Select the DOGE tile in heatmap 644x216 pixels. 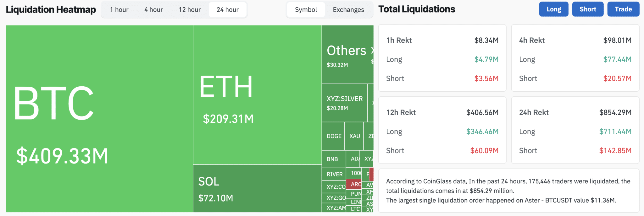click(333, 136)
